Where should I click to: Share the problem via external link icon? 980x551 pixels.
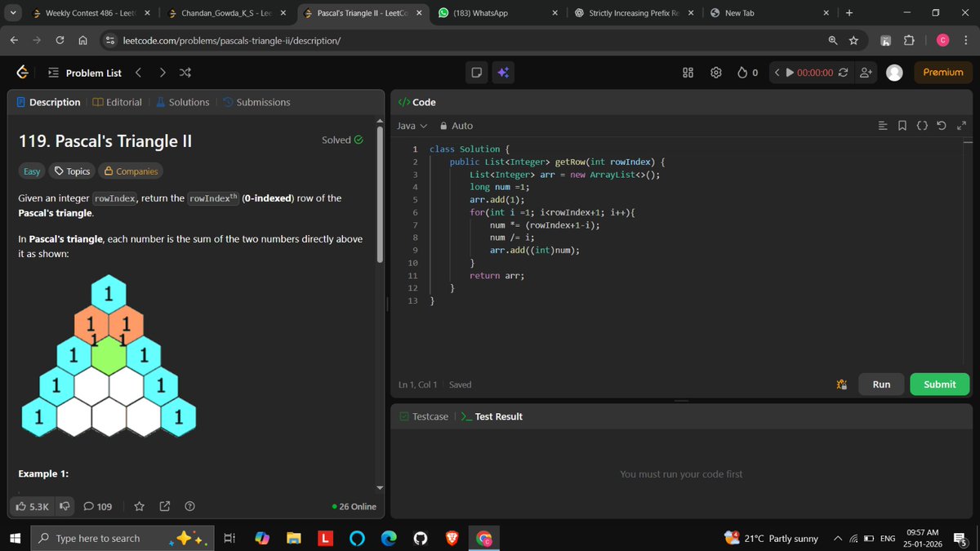[x=164, y=507]
